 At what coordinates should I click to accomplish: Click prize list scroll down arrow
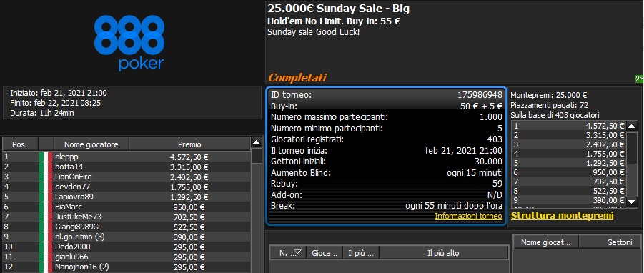tap(632, 201)
